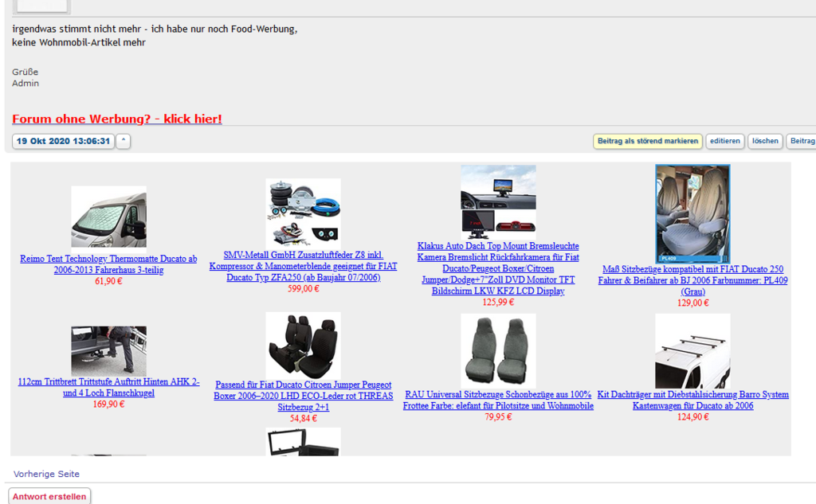816x504 pixels.
Task: Click the 'Grüße' signature text
Action: [x=25, y=72]
